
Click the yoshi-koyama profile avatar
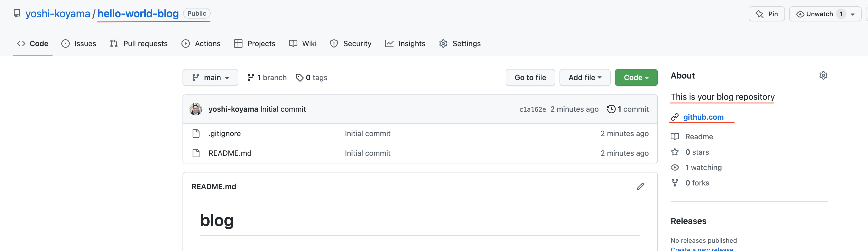[196, 109]
